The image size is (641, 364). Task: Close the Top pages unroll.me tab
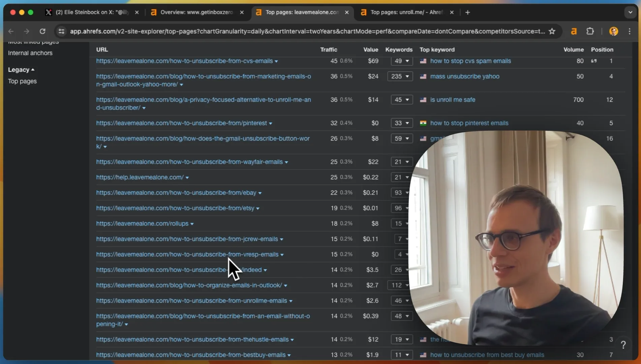(x=452, y=12)
